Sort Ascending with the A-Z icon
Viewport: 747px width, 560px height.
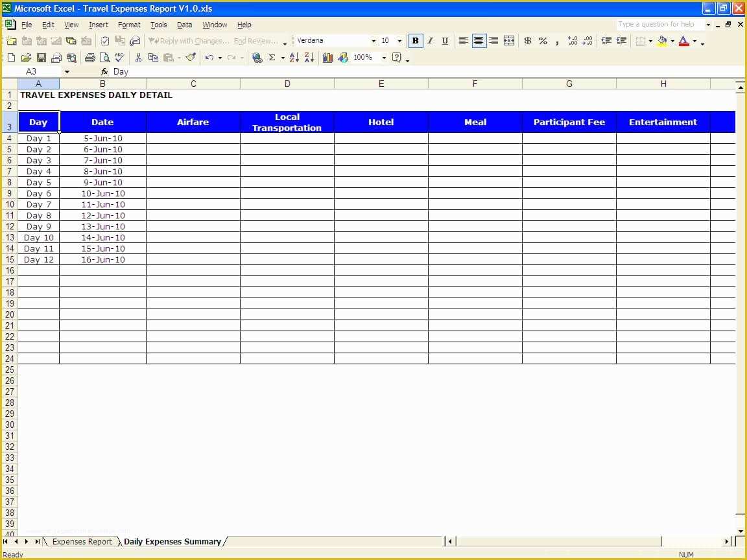pyautogui.click(x=294, y=58)
